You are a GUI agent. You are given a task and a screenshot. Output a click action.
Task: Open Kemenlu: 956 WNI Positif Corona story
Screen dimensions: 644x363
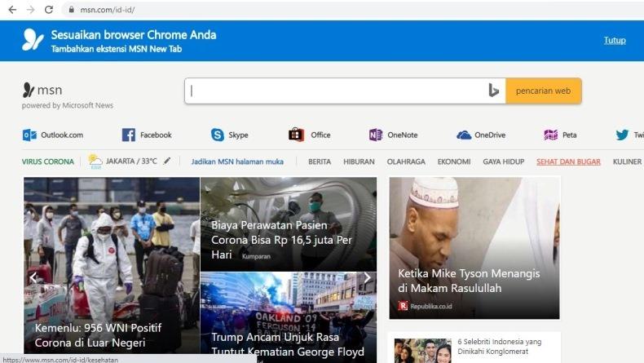click(x=98, y=335)
